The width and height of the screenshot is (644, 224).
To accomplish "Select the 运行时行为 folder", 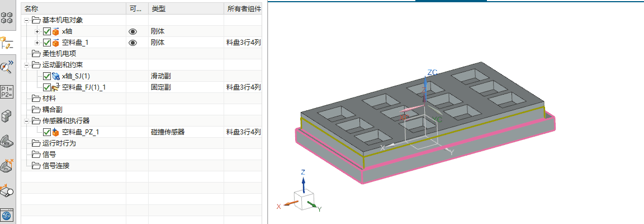I will (59, 143).
